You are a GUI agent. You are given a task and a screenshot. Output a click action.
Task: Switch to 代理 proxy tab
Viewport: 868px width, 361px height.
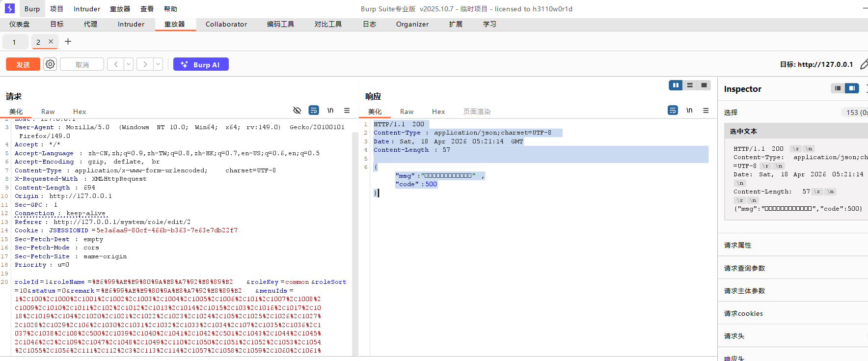(90, 24)
